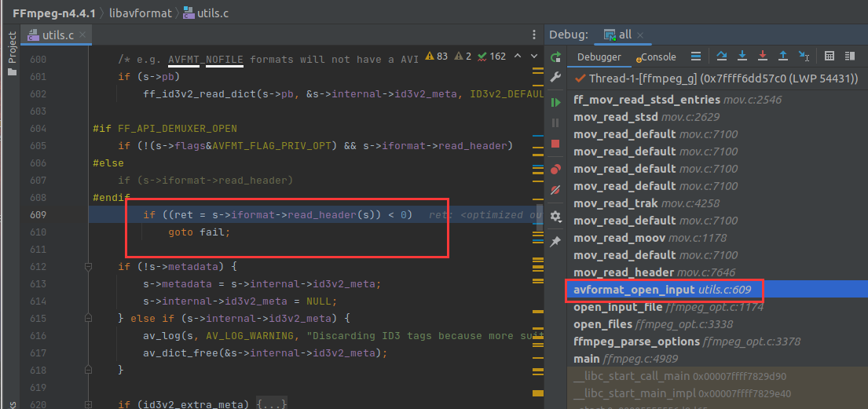868x409 pixels.
Task: Open the Thread-1 [ffmpeg_g] thread selector
Action: (717, 79)
